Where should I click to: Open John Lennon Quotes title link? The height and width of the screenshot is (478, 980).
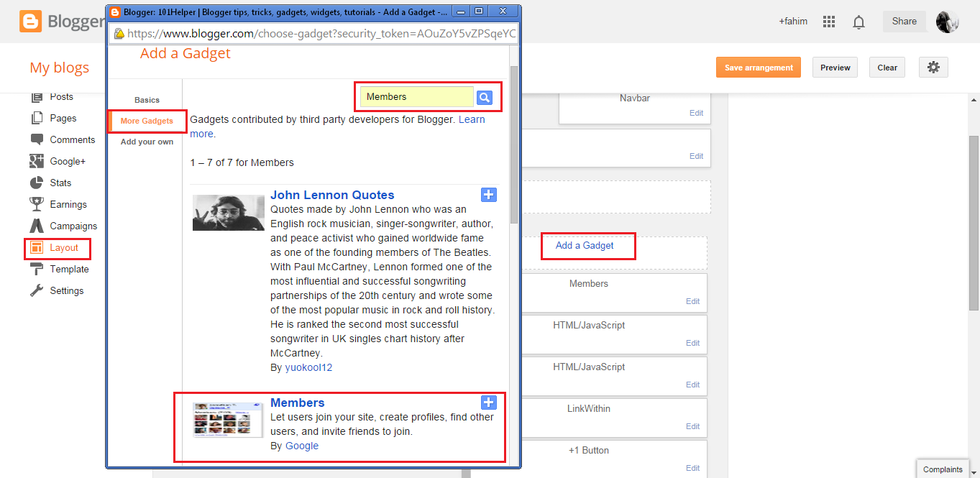point(332,195)
